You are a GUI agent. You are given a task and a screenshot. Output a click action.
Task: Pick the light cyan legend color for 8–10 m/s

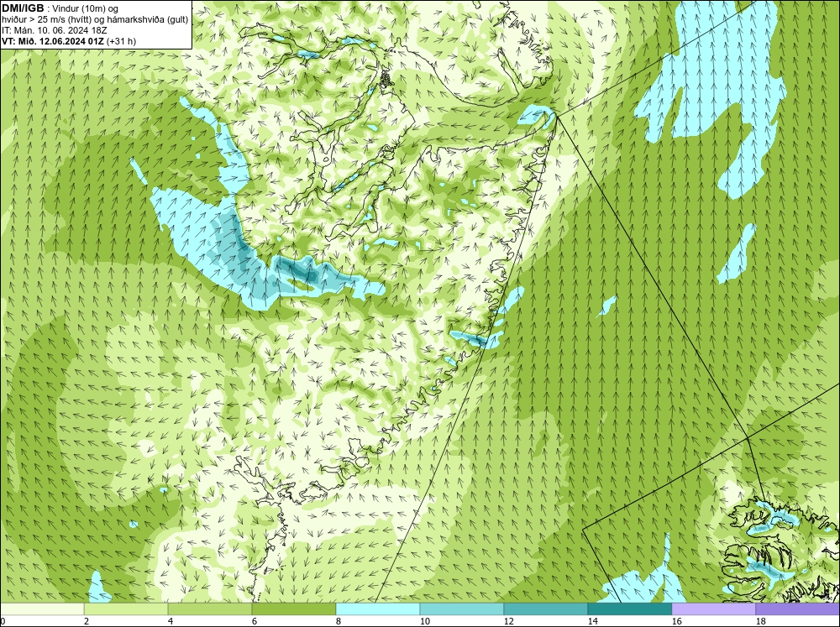(x=378, y=609)
